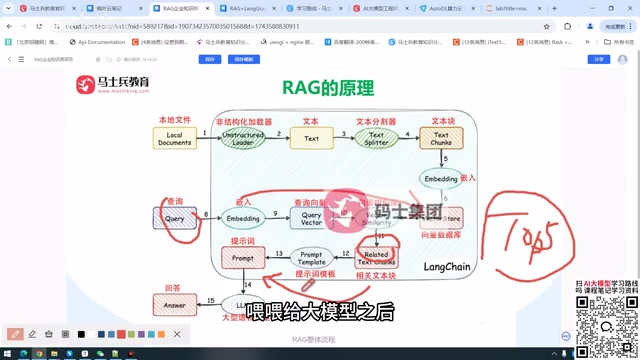This screenshot has height=360, width=640.
Task: Pick the white color swatch
Action: pos(91,334)
